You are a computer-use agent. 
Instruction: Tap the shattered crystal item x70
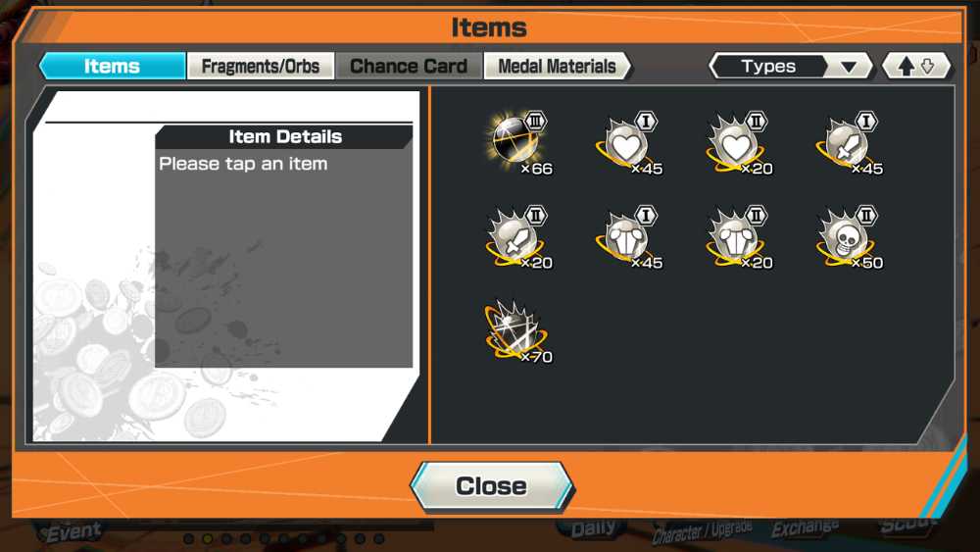[518, 331]
